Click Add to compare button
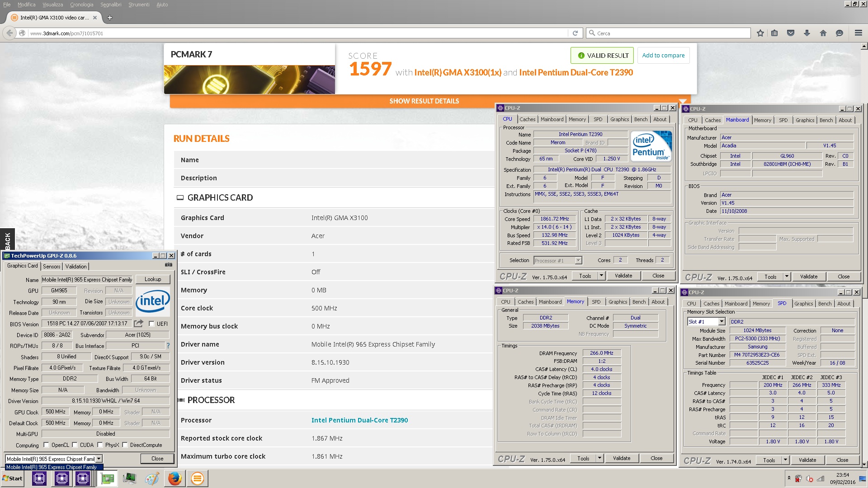868x488 pixels. pyautogui.click(x=663, y=55)
